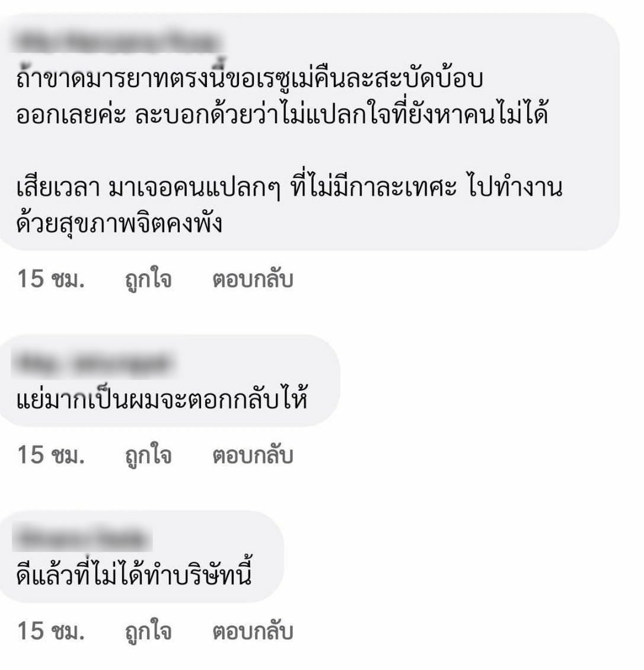Reply to the comment ending ด้วยสุขภาพจิตคงพัง
Viewport: 644px width, 670px height.
click(x=253, y=280)
